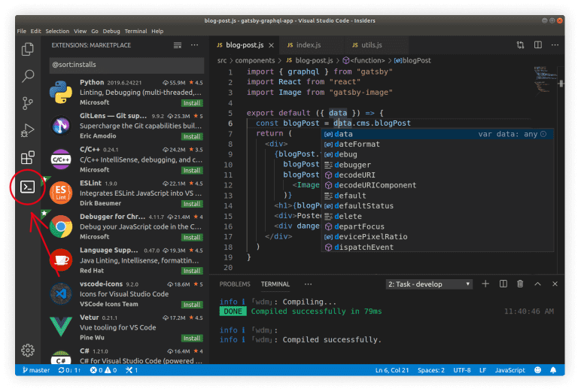Screen dimensions: 581x392
Task: Open editor more actions ellipsis
Action: pos(555,45)
